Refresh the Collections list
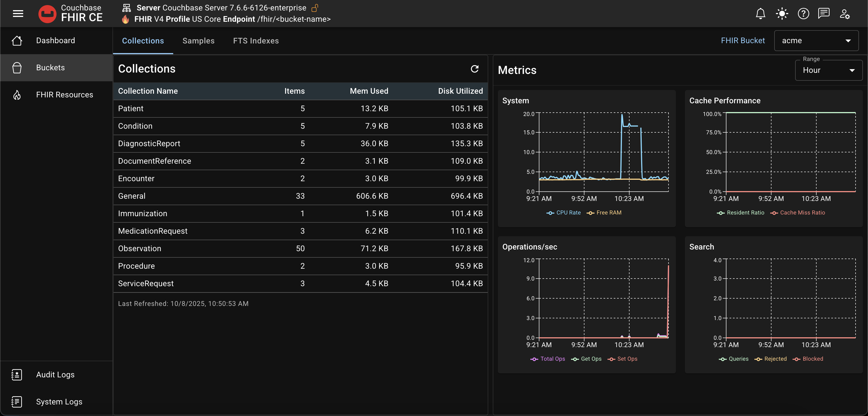 pos(475,69)
